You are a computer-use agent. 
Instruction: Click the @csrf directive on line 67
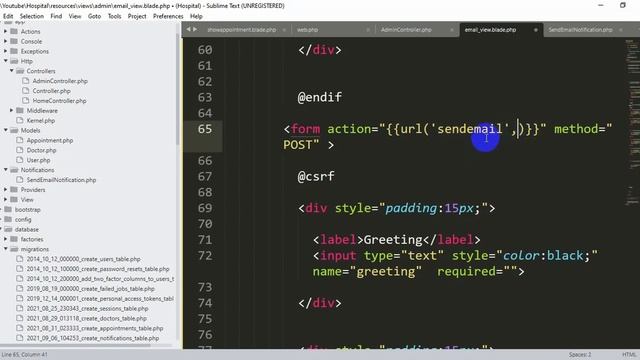point(316,176)
